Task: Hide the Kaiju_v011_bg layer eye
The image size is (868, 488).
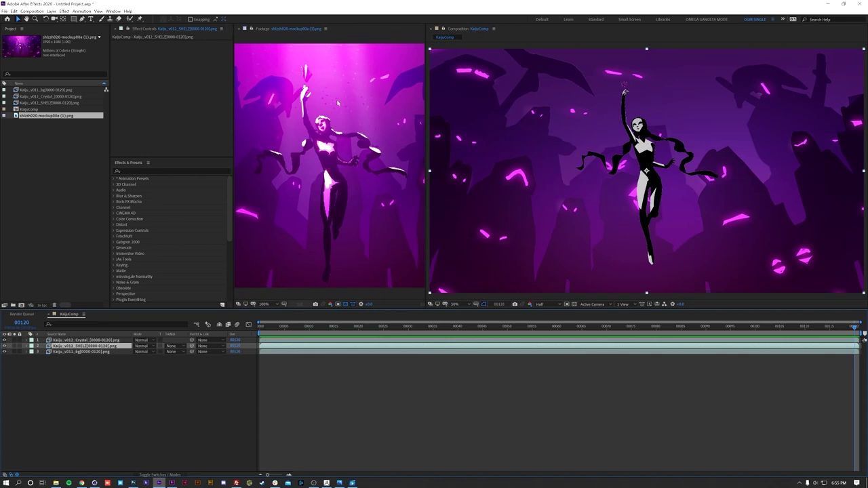Action: point(4,352)
